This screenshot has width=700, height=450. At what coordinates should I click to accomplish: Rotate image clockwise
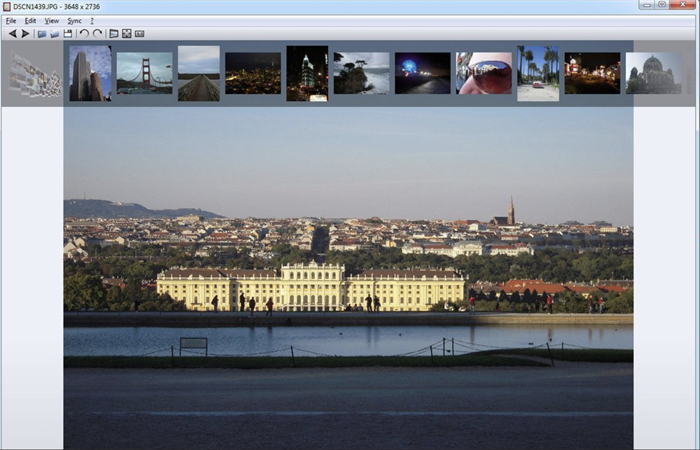point(97,33)
